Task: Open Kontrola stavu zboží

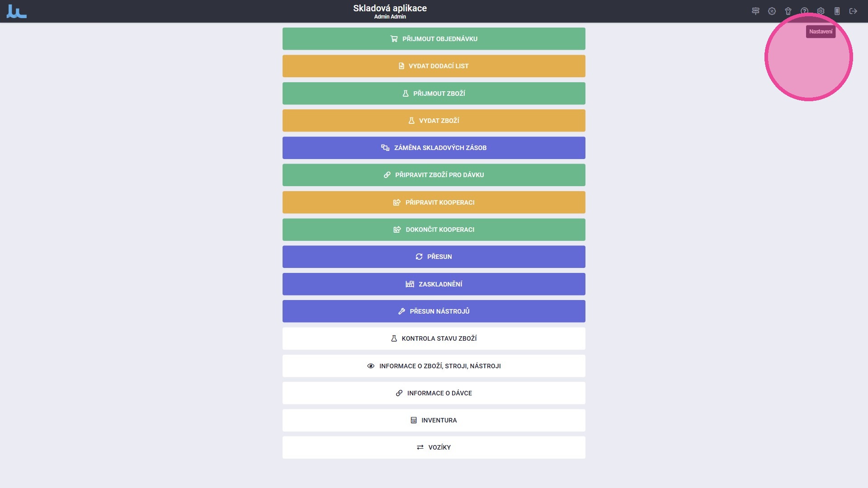Action: pos(434,338)
